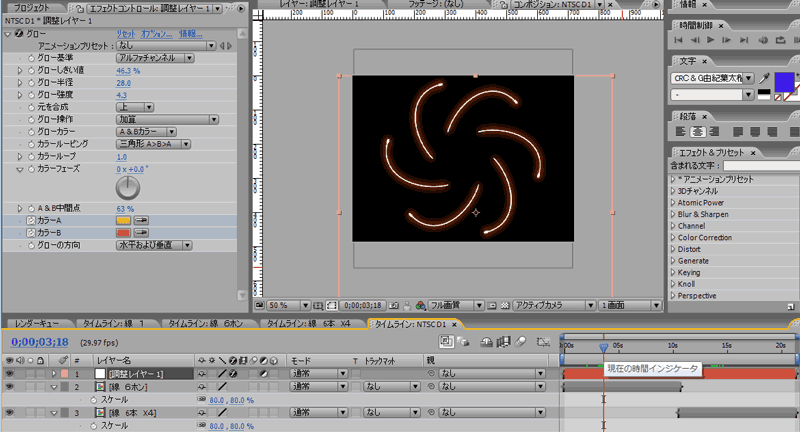Center the paragraph text

(x=697, y=132)
